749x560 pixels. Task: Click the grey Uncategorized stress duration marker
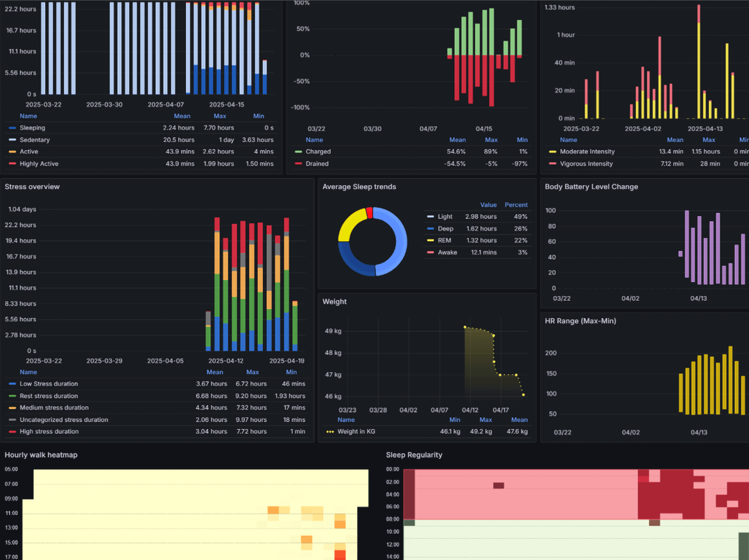(x=12, y=420)
